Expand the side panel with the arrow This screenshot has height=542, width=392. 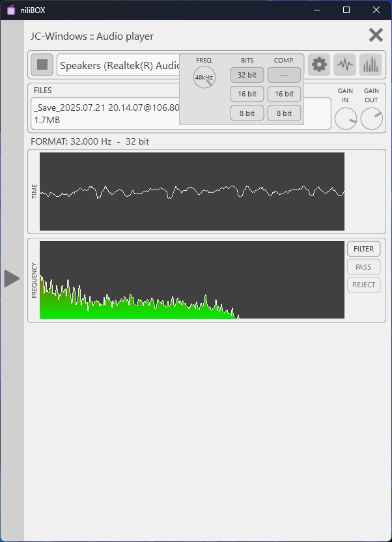(x=12, y=279)
